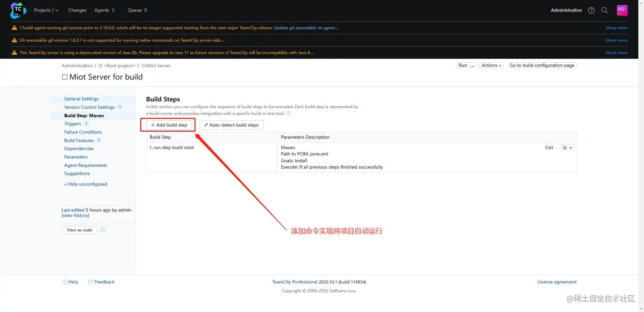The height and width of the screenshot is (312, 644).
Task: Click the Feedback envelope icon
Action: [91, 282]
